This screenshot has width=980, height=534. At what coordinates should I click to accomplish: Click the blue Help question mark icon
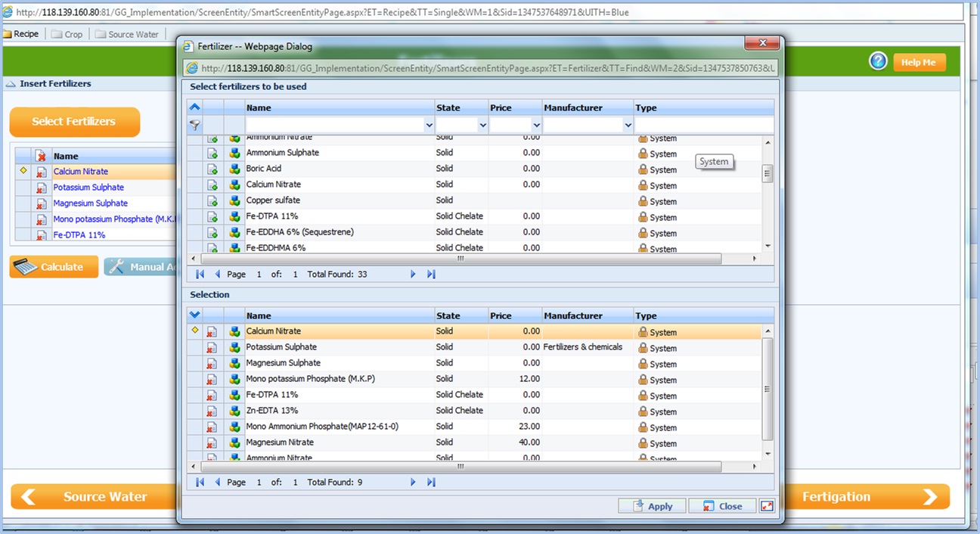[x=878, y=61]
